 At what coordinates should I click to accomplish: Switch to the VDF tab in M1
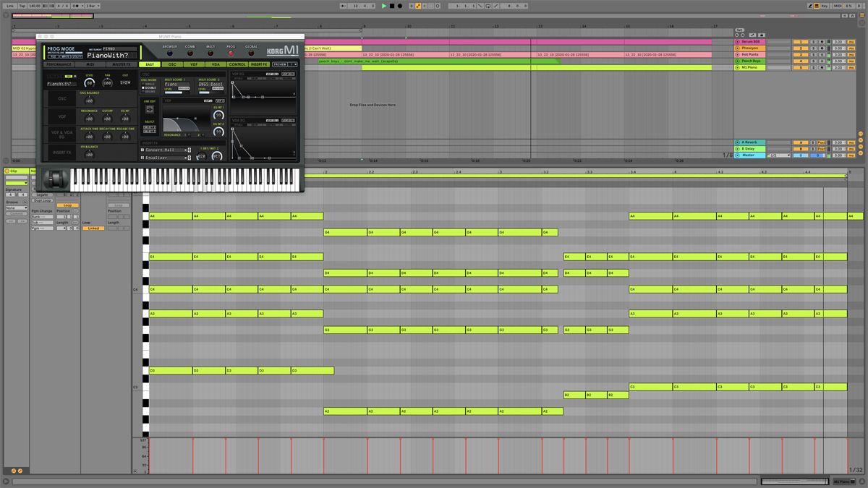point(194,64)
